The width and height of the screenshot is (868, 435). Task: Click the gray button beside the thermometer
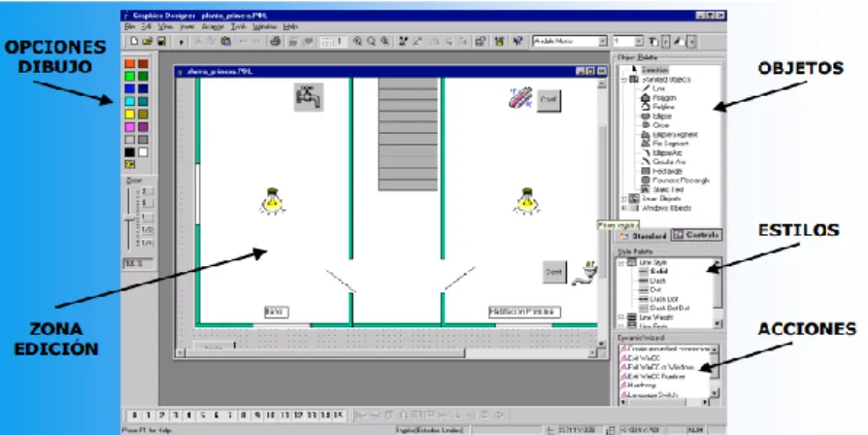(549, 100)
